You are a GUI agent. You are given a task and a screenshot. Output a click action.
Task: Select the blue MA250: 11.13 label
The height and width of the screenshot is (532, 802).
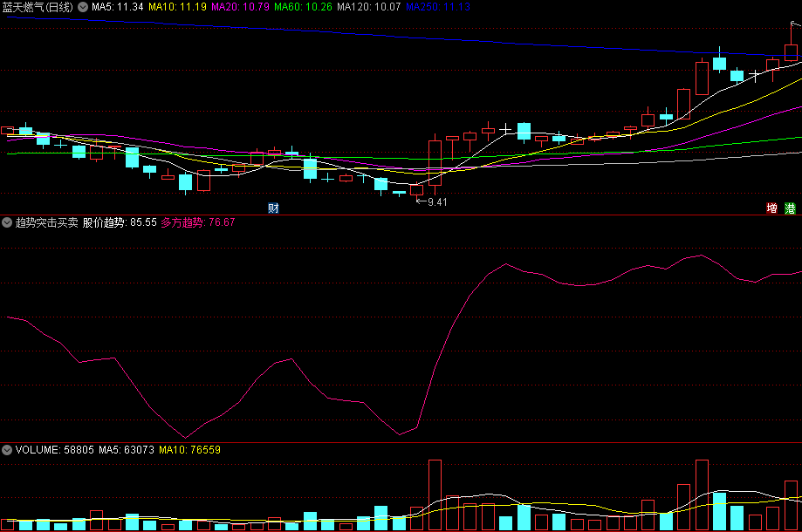pyautogui.click(x=438, y=7)
